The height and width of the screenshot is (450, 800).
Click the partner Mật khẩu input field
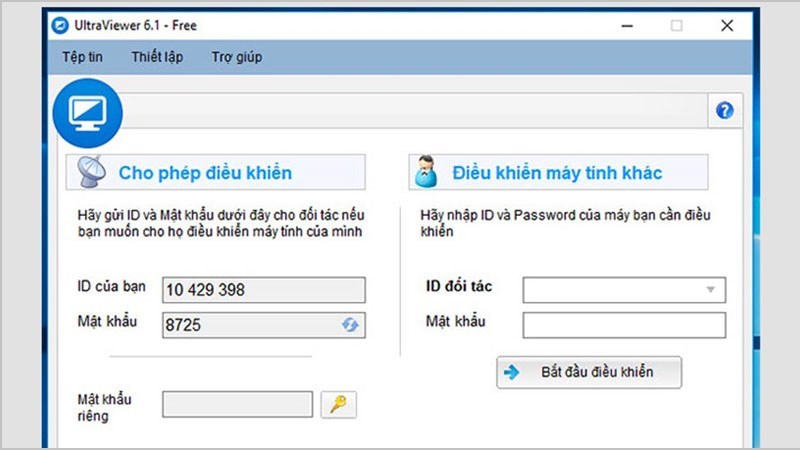(x=624, y=325)
